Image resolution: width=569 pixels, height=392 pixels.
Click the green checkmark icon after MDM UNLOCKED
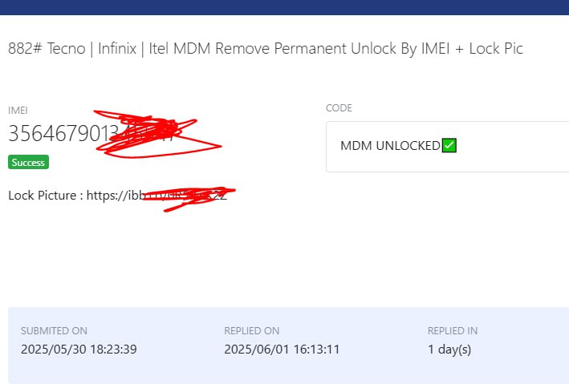[449, 145]
